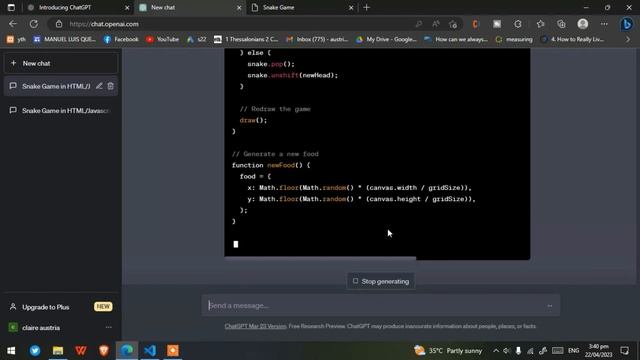Open the orange recorder app in taskbar

coord(173,351)
